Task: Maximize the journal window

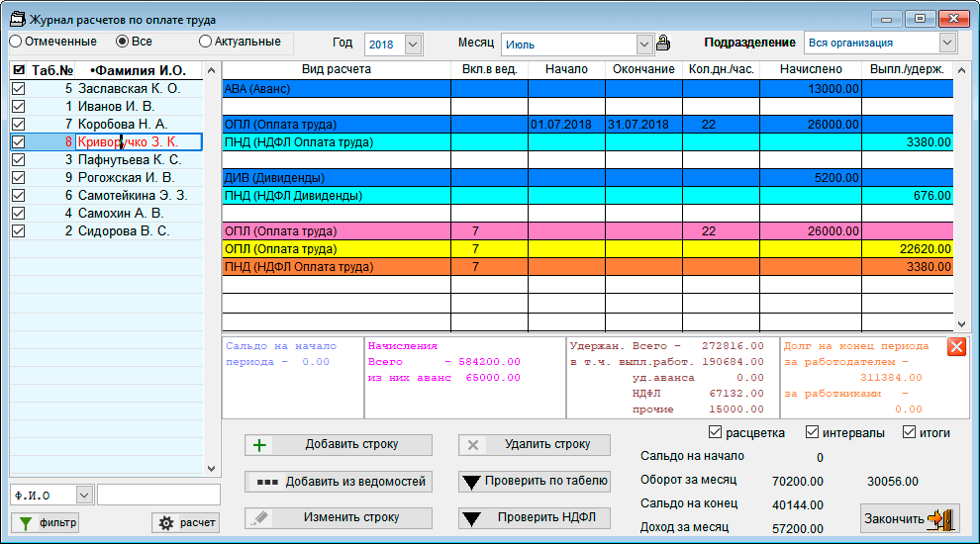Action: pos(920,19)
